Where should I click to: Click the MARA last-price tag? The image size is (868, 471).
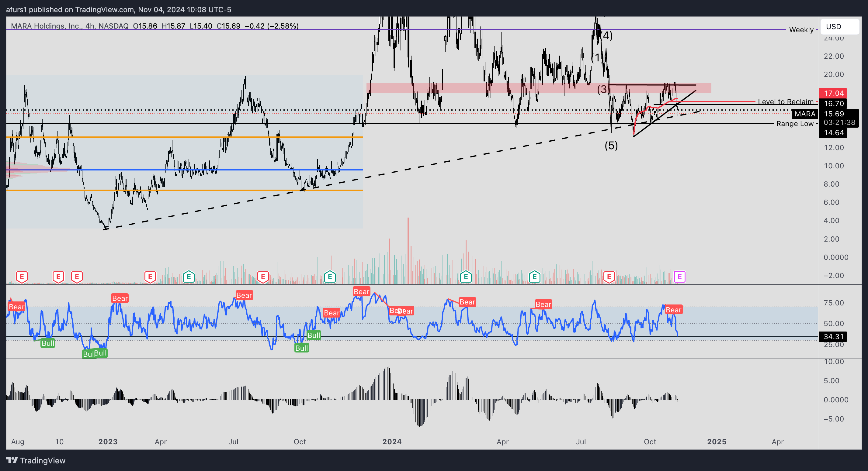pyautogui.click(x=805, y=114)
